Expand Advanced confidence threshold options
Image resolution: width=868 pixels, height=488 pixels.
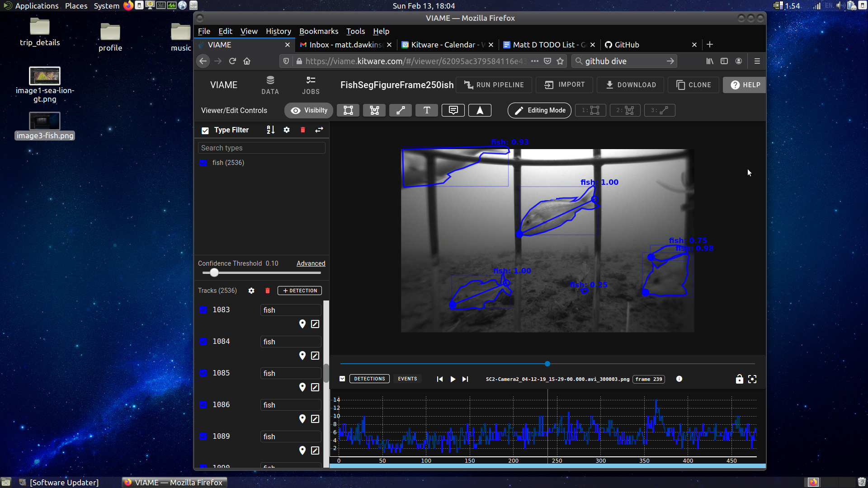tap(311, 263)
